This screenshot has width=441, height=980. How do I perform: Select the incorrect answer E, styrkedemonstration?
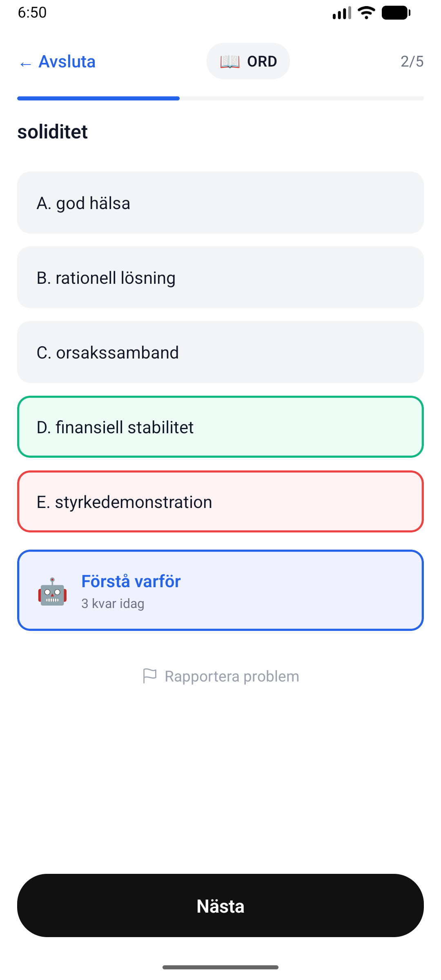click(x=220, y=501)
